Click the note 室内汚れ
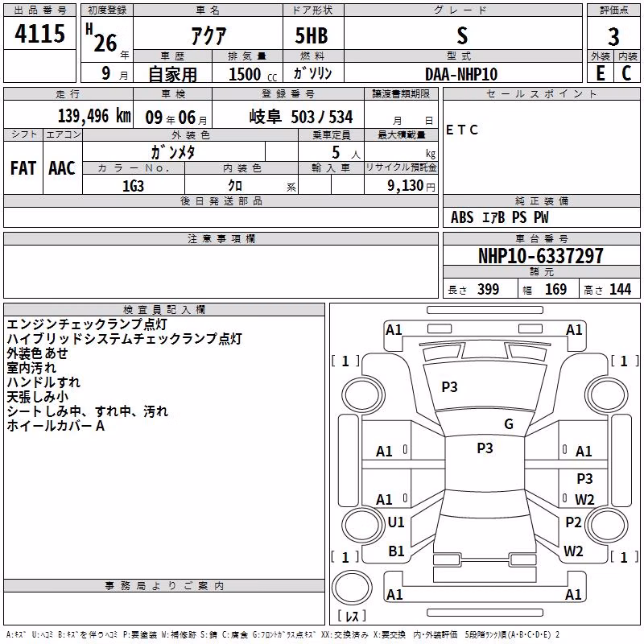Screen dimensions: 644x644 point(31,368)
